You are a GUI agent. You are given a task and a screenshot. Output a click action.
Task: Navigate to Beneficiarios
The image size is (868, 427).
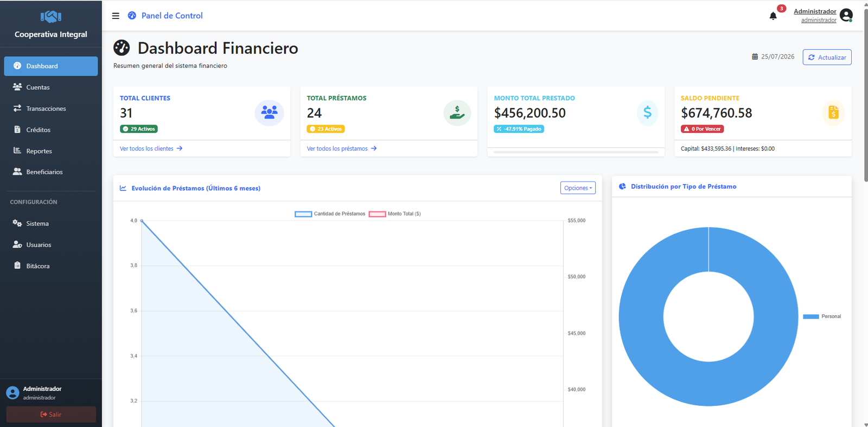[51, 172]
